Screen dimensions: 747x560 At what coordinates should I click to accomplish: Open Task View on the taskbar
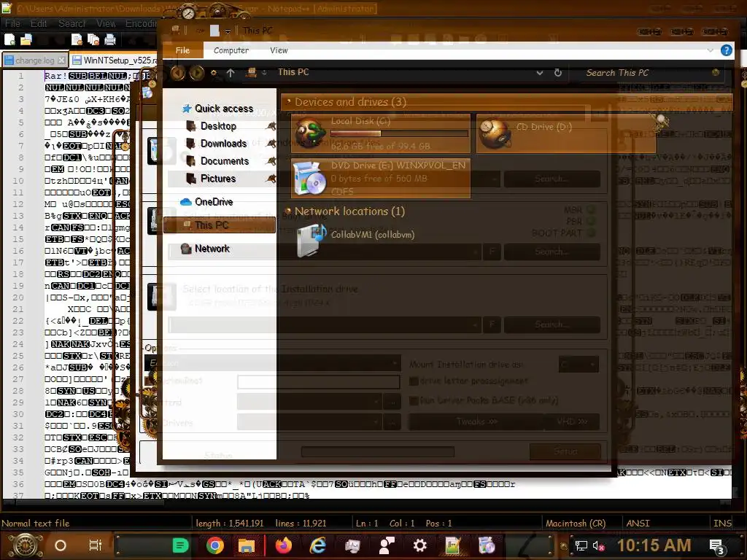96,545
